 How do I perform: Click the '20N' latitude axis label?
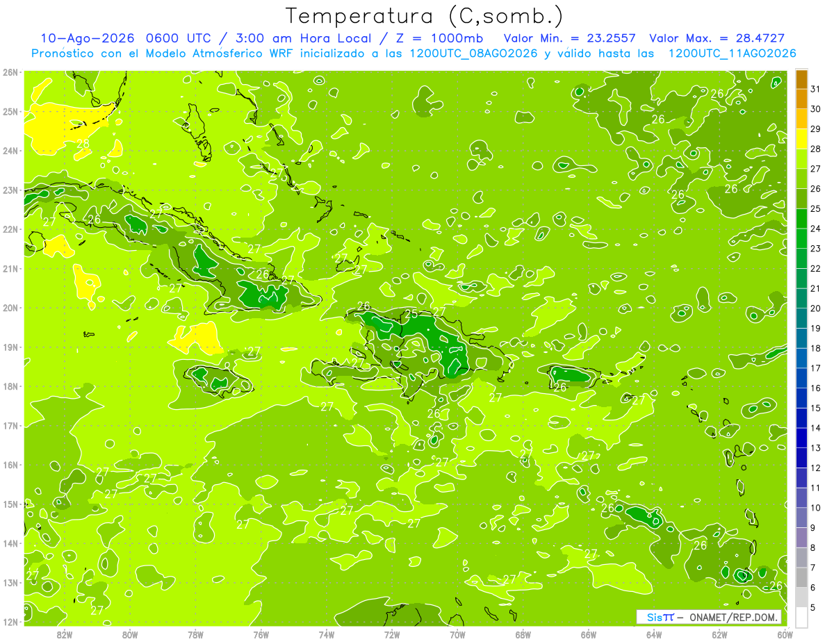click(10, 308)
